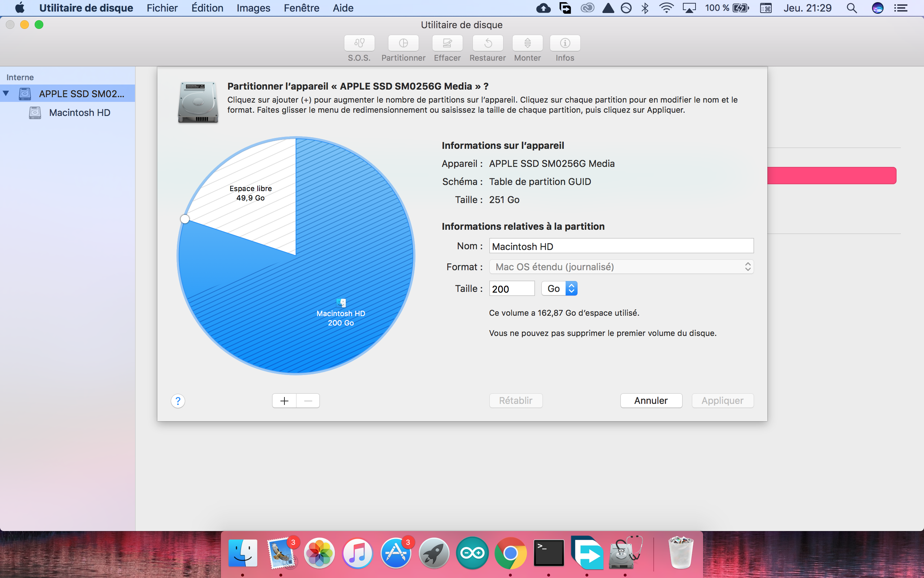Open the Fichier menu

[162, 8]
